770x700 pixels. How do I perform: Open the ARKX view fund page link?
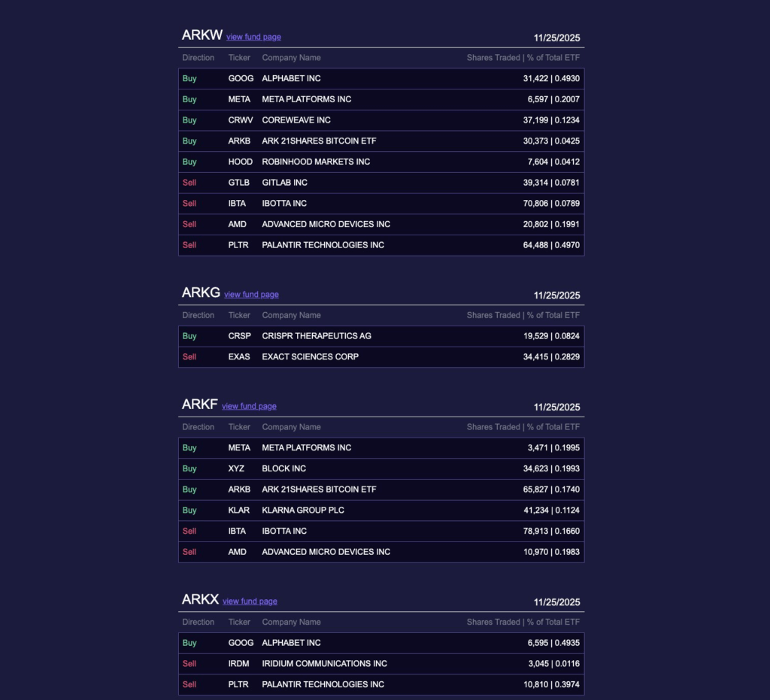click(250, 602)
